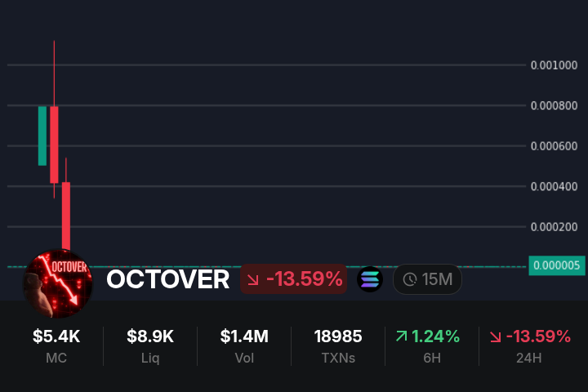The height and width of the screenshot is (392, 588).
Task: Click the red down-arrow icon in 24H stat
Action: tap(496, 336)
